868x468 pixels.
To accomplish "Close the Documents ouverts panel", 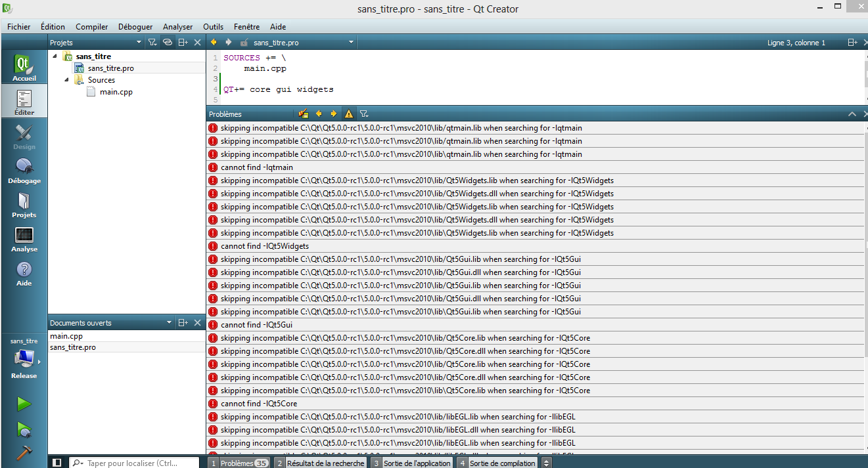I will point(197,323).
